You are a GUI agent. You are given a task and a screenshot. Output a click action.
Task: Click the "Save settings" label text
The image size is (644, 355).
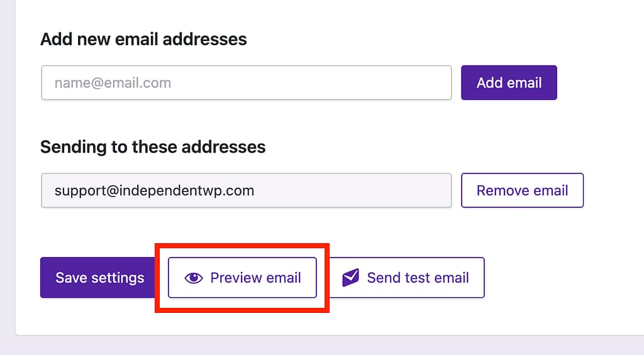click(99, 278)
